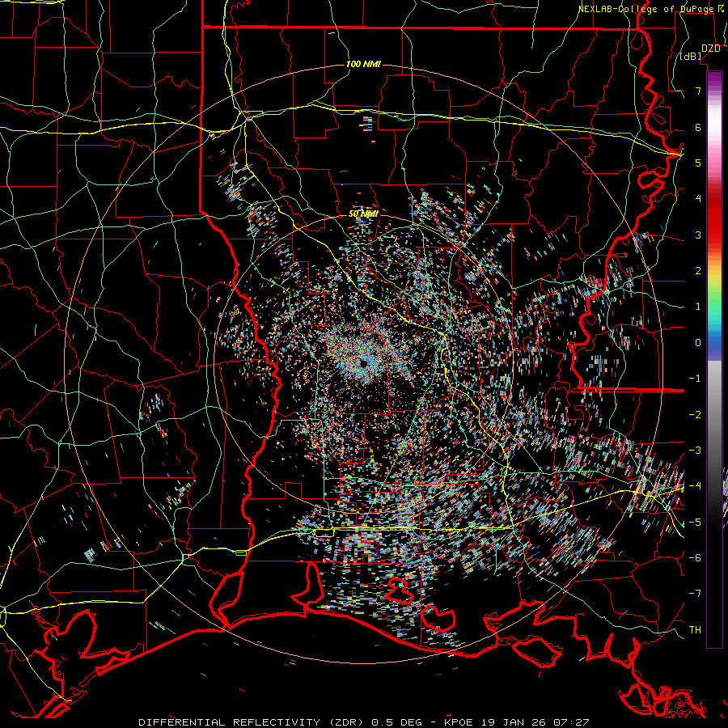The image size is (728, 728).
Task: Click the -5 dB value on the scale
Action: tap(695, 522)
